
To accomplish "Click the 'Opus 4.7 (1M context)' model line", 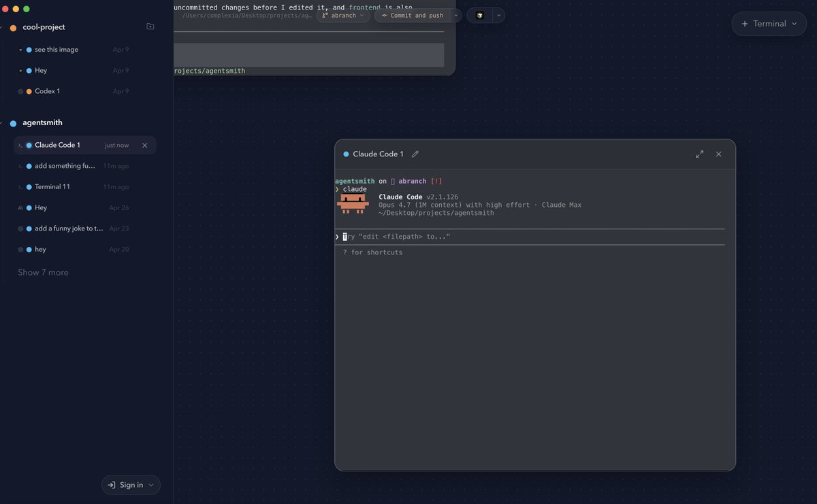I will [x=480, y=205].
